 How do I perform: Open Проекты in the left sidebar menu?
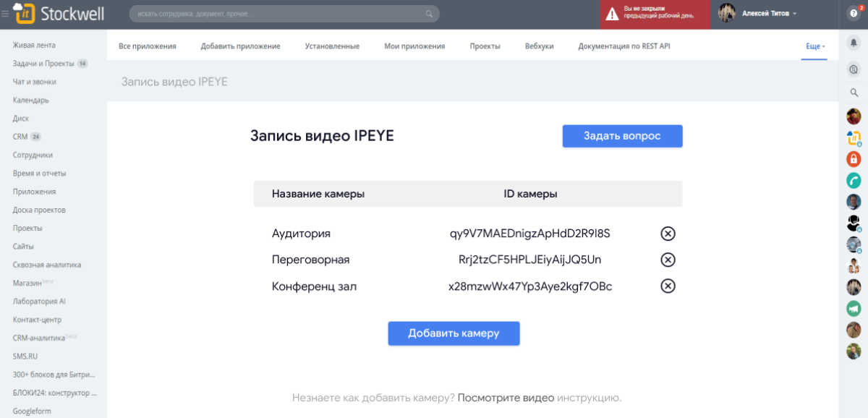[x=27, y=228]
